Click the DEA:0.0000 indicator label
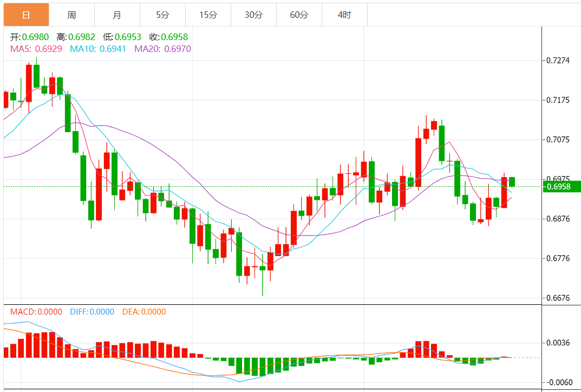The image size is (581, 392). [x=144, y=312]
